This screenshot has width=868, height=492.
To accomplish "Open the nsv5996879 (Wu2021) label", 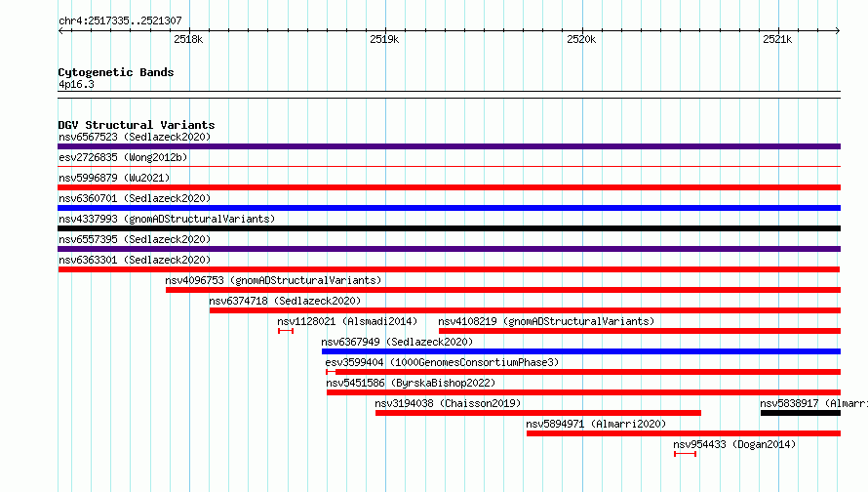I will click(x=114, y=178).
